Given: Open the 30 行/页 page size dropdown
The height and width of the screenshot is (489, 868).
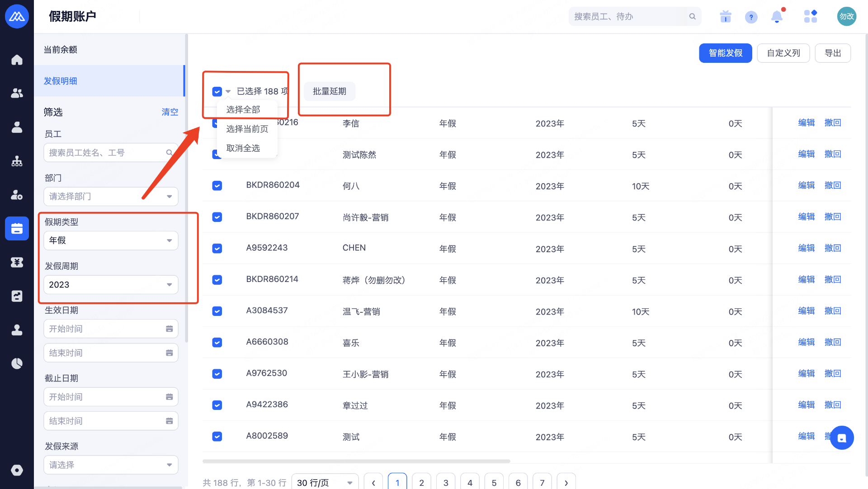Looking at the screenshot, I should tap(325, 482).
